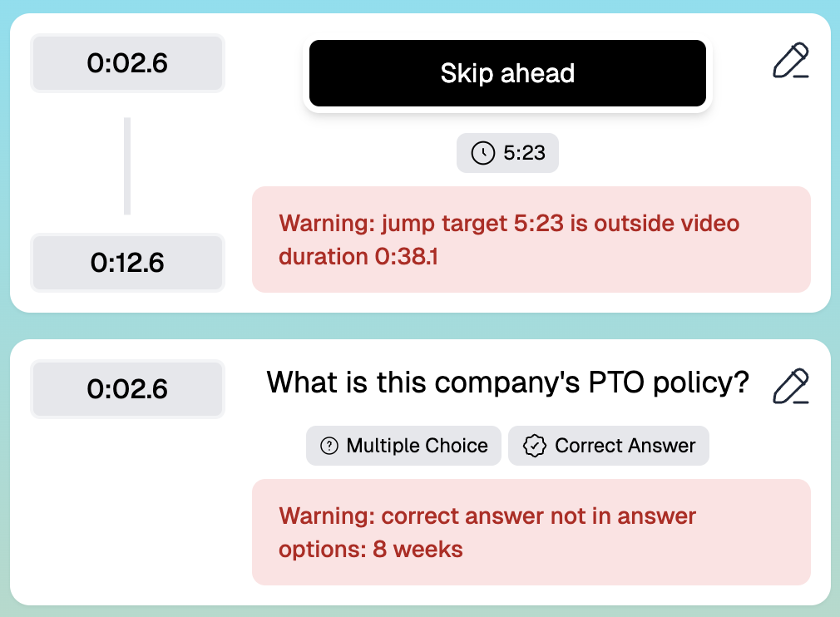Click the pencil edit icon on Skip ahead card
840x617 pixels.
click(x=791, y=58)
